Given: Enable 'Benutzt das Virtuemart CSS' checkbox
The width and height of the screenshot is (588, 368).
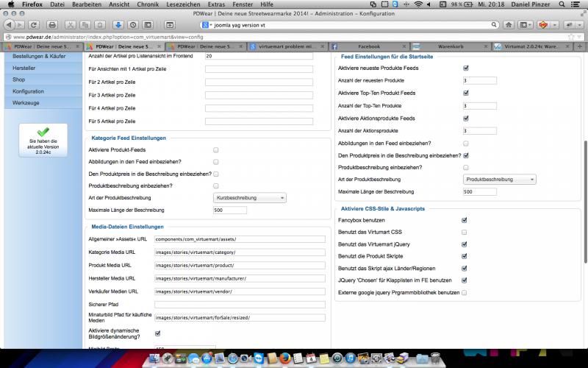Looking at the screenshot, I should [464, 232].
